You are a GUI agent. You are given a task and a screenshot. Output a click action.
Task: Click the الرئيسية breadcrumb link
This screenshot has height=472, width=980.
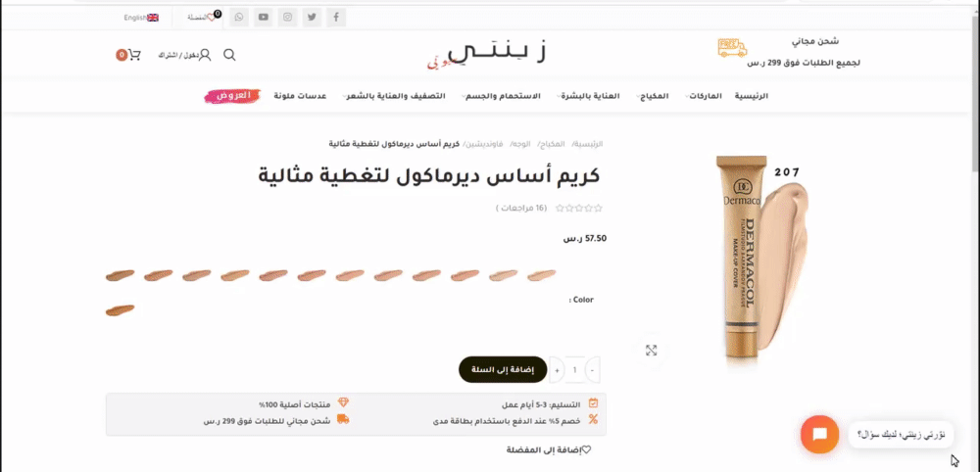[589, 144]
